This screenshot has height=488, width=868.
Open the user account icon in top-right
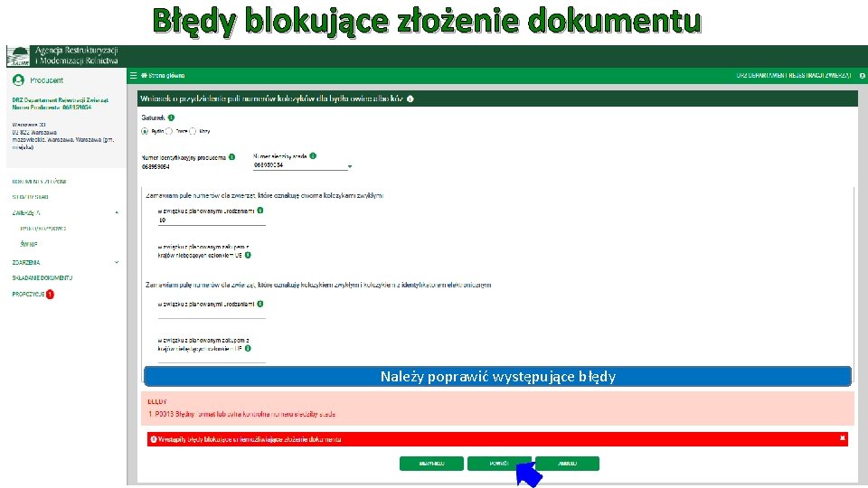(862, 76)
